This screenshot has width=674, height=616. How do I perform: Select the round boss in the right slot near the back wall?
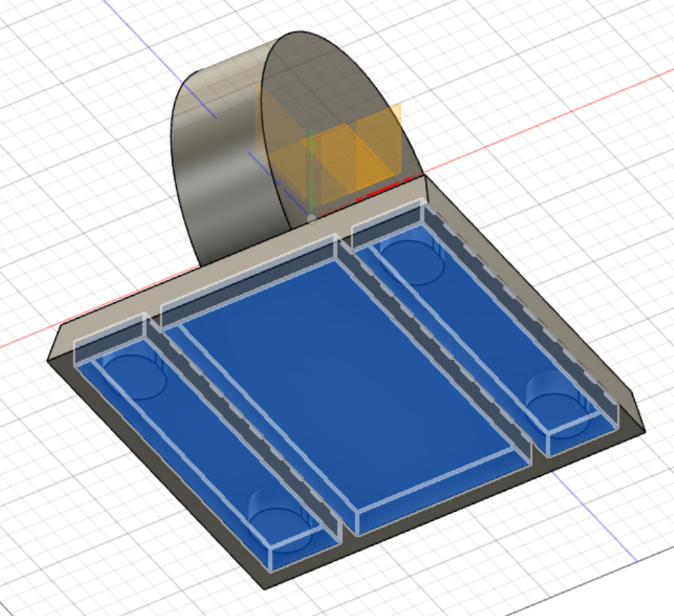click(x=412, y=262)
